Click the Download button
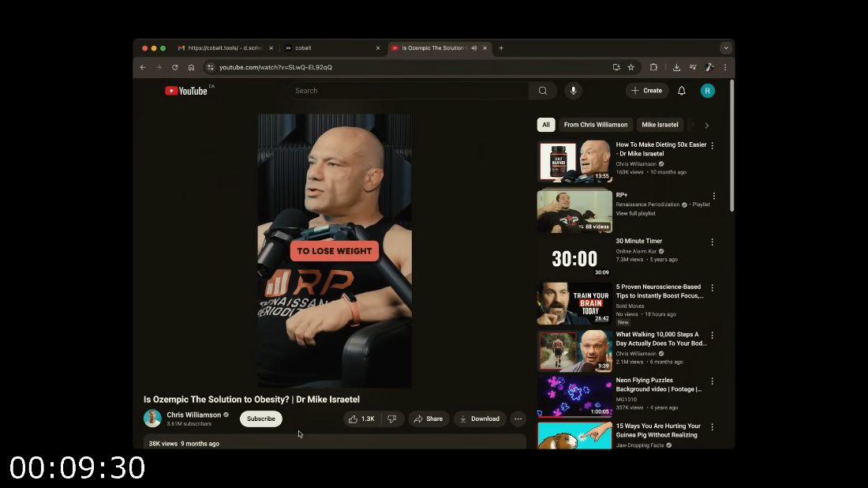The image size is (868, 488). coord(480,419)
